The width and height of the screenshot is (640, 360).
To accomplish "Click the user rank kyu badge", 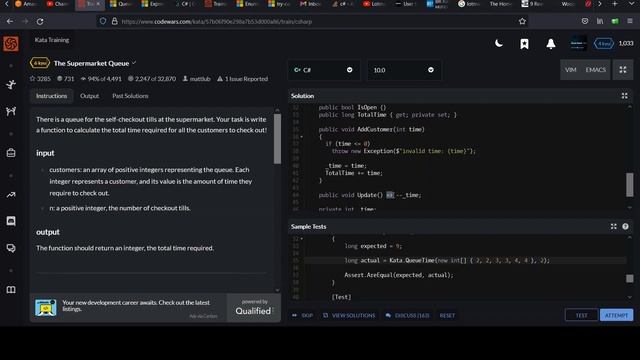I will coord(604,43).
